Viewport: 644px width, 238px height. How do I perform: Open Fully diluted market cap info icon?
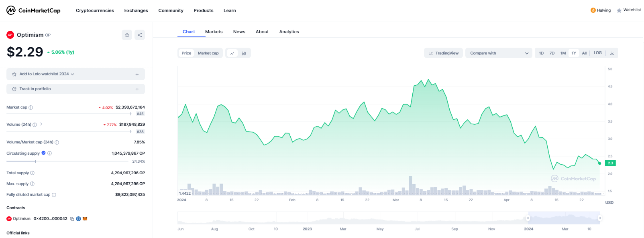tap(54, 195)
